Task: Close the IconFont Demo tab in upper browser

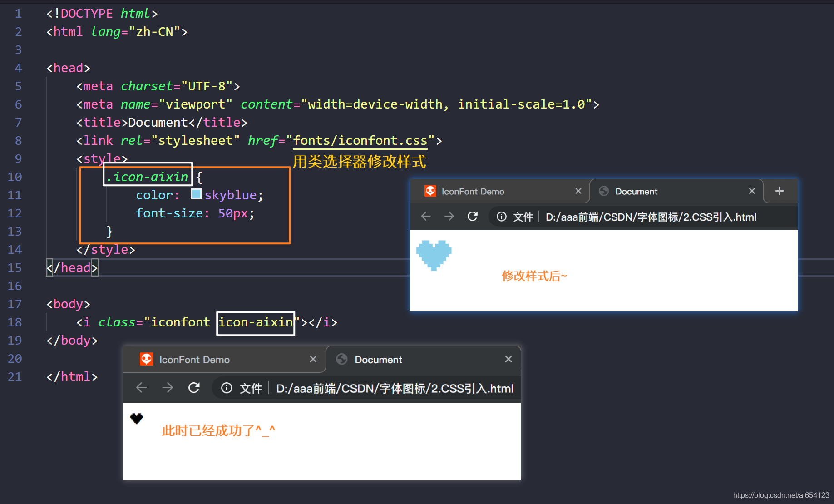Action: tap(578, 191)
